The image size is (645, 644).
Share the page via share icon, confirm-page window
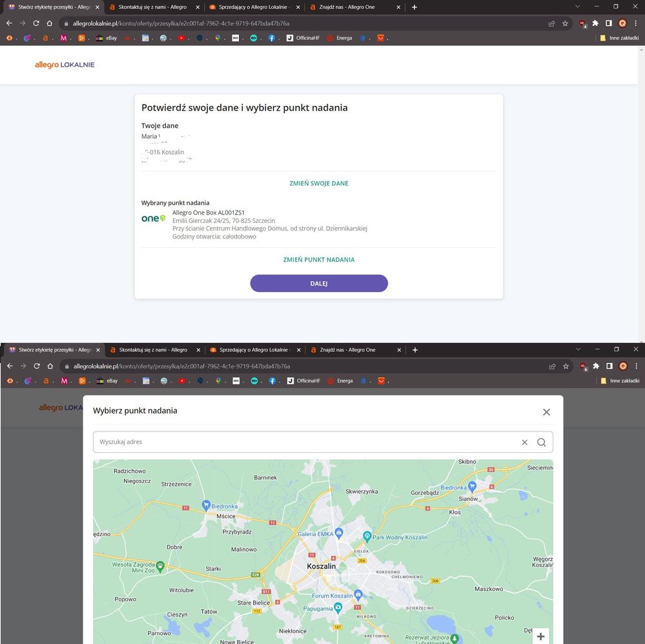tap(551, 23)
